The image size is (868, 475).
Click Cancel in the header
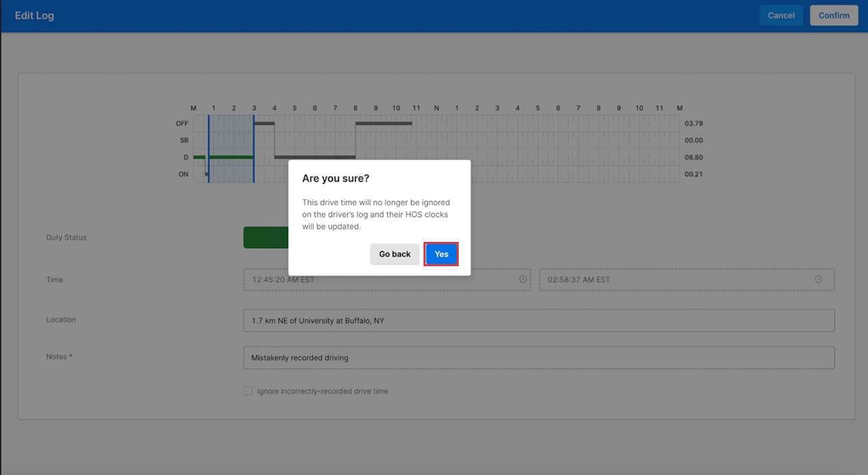click(781, 16)
